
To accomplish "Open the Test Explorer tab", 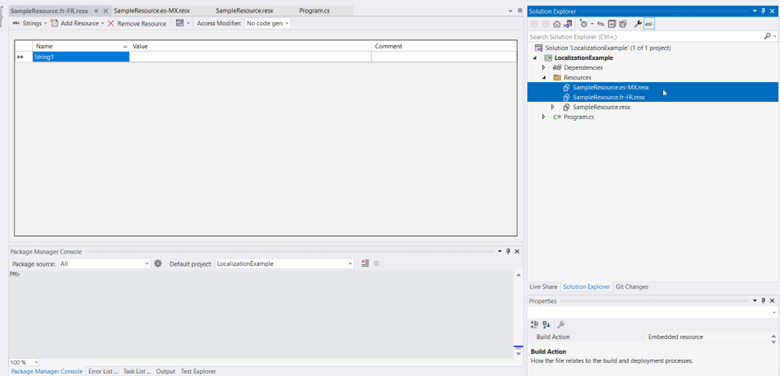I will click(x=198, y=372).
